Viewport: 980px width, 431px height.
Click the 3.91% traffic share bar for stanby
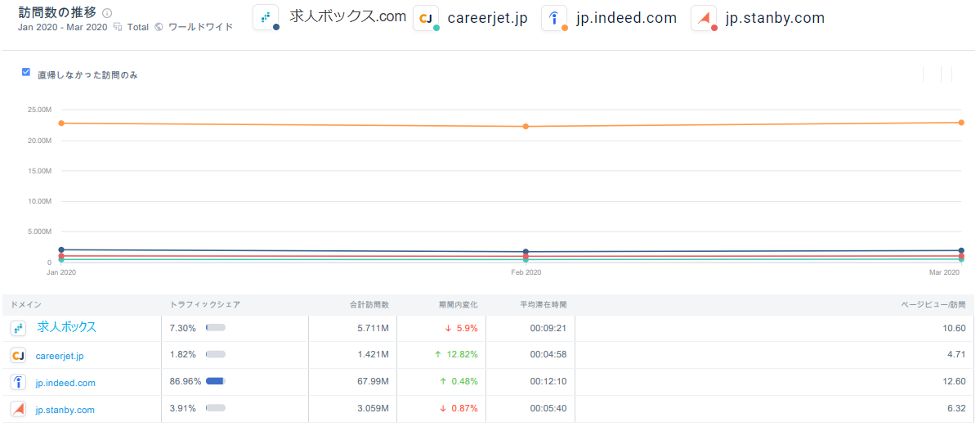[x=216, y=408]
